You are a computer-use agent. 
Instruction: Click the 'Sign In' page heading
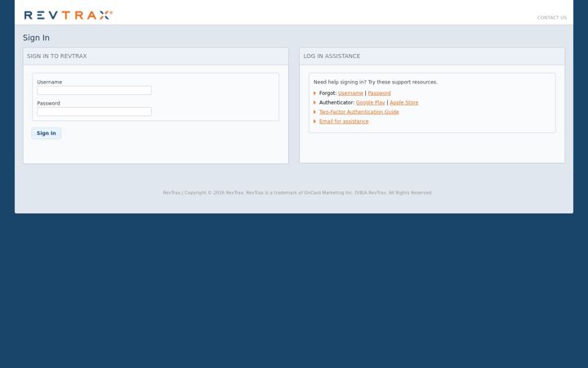(36, 38)
